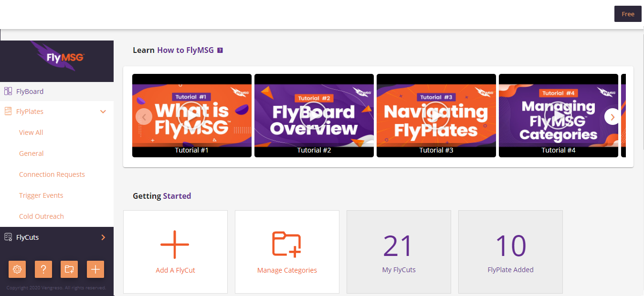Open help badge next to How to FlyMSG

(220, 50)
